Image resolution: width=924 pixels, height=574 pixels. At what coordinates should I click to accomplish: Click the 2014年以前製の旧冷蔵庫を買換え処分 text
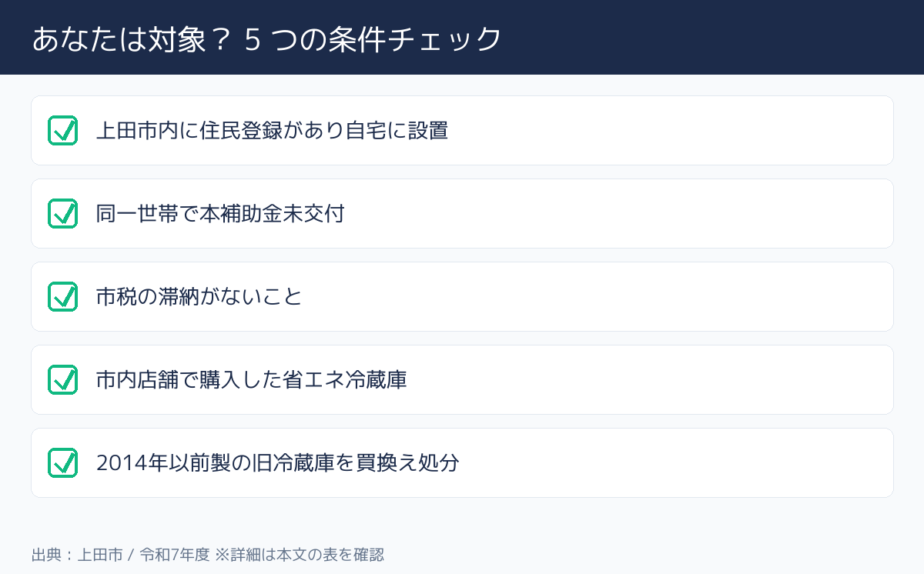pos(278,463)
